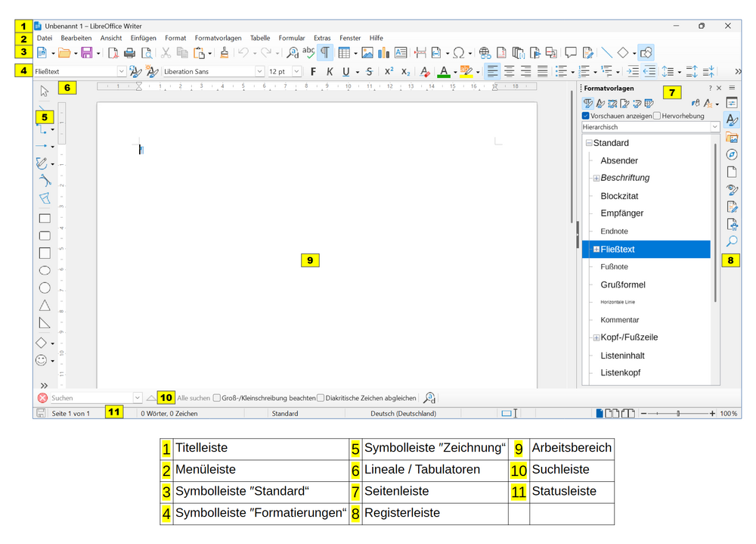Image resolution: width=756 pixels, height=544 pixels.
Task: Select the ellipse shape tool
Action: (x=45, y=270)
